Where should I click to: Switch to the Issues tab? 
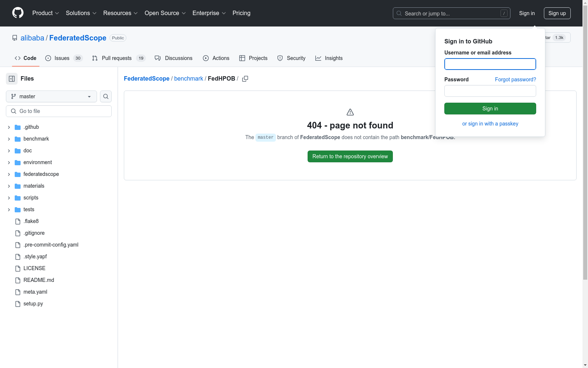point(64,58)
